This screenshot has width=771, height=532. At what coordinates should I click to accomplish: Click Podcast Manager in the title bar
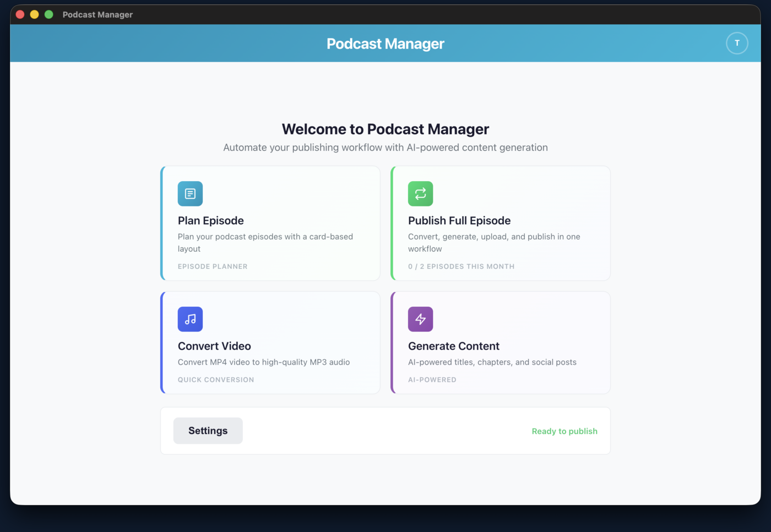tap(97, 14)
